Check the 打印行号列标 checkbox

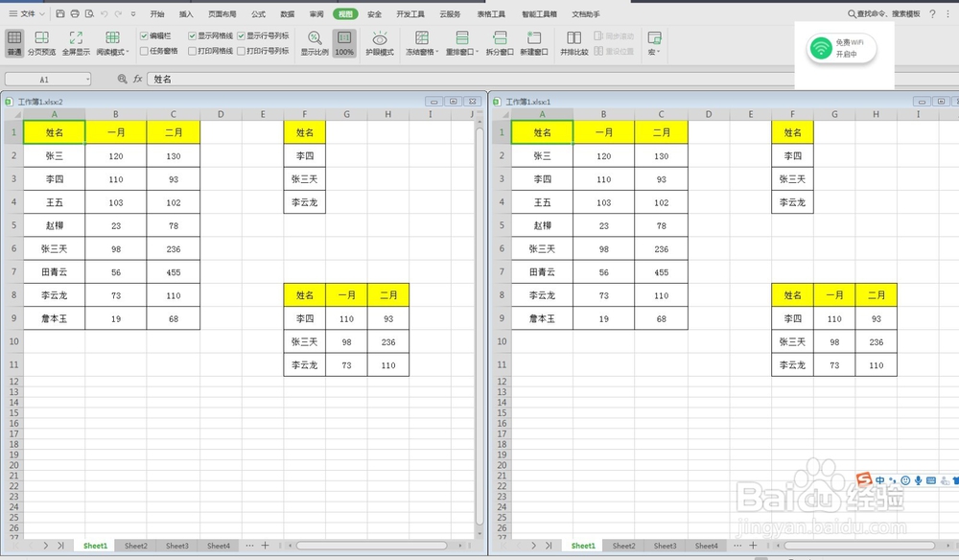(x=241, y=52)
